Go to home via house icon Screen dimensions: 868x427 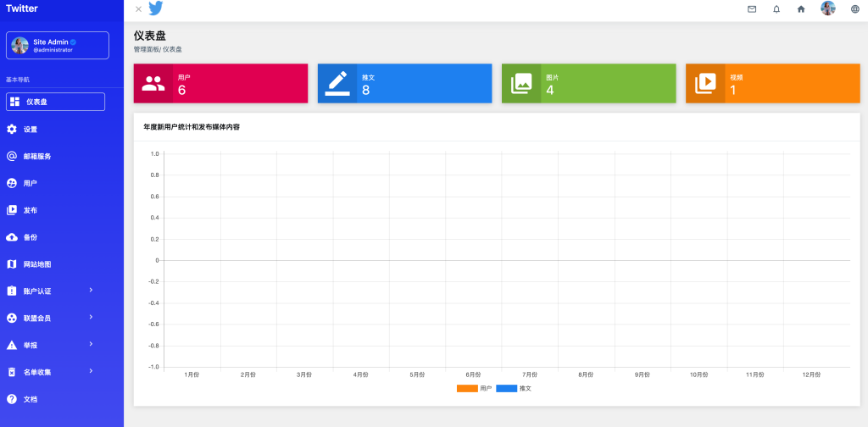800,8
